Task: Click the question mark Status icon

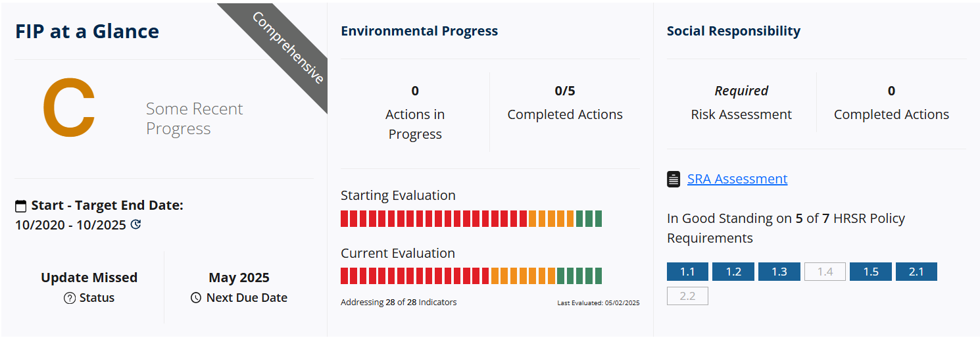Action: (70, 298)
